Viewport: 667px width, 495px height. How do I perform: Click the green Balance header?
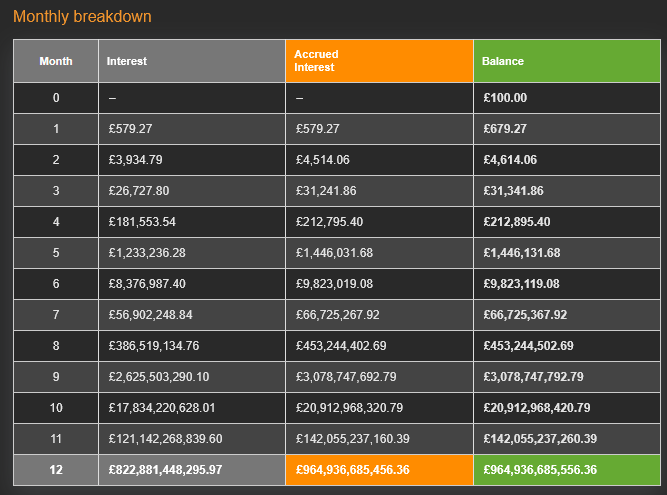[502, 61]
